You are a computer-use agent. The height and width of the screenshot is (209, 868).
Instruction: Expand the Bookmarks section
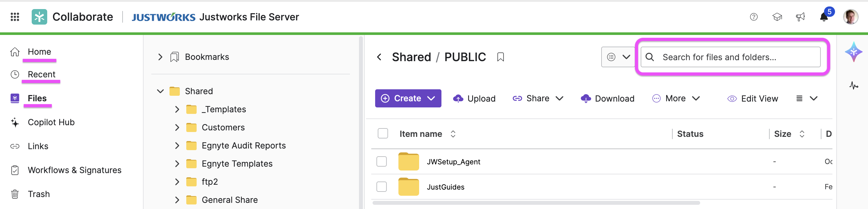tap(160, 57)
